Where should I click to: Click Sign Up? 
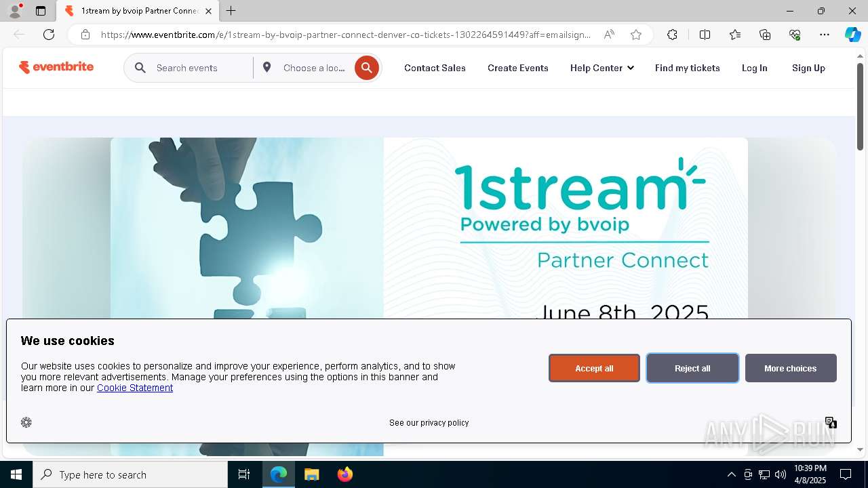click(808, 68)
